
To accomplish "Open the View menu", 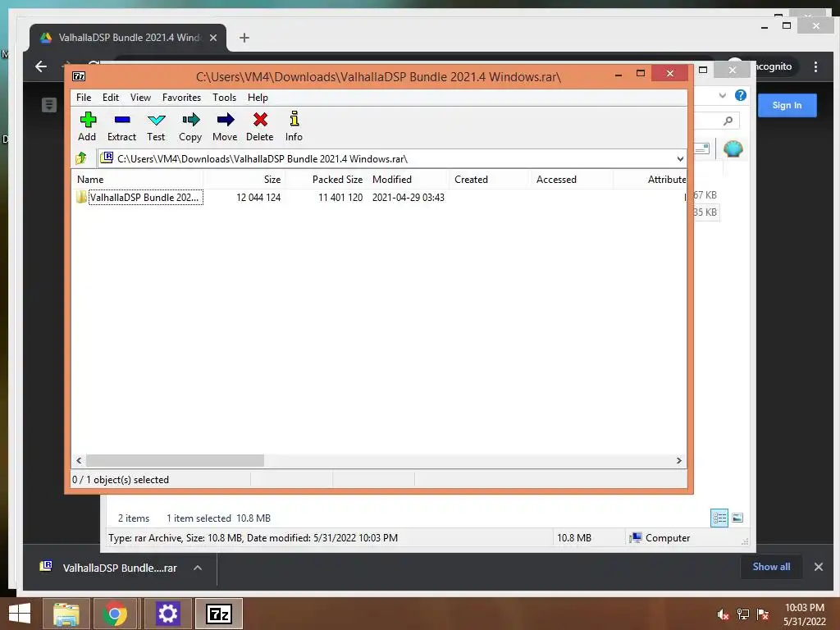I will (140, 98).
